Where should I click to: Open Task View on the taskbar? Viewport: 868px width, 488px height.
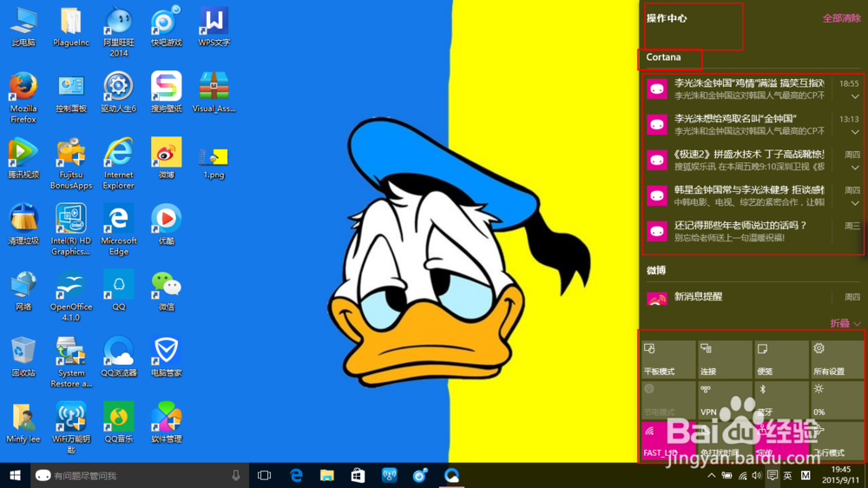click(265, 475)
